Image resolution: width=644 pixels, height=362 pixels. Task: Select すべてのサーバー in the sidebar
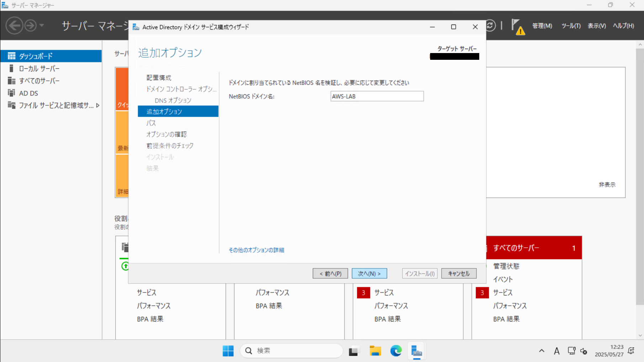pyautogui.click(x=51, y=81)
